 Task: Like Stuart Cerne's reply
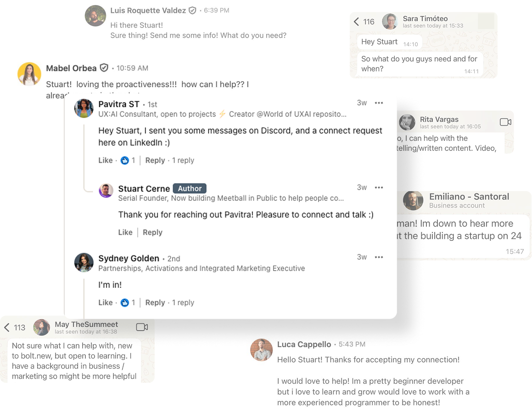coord(125,232)
